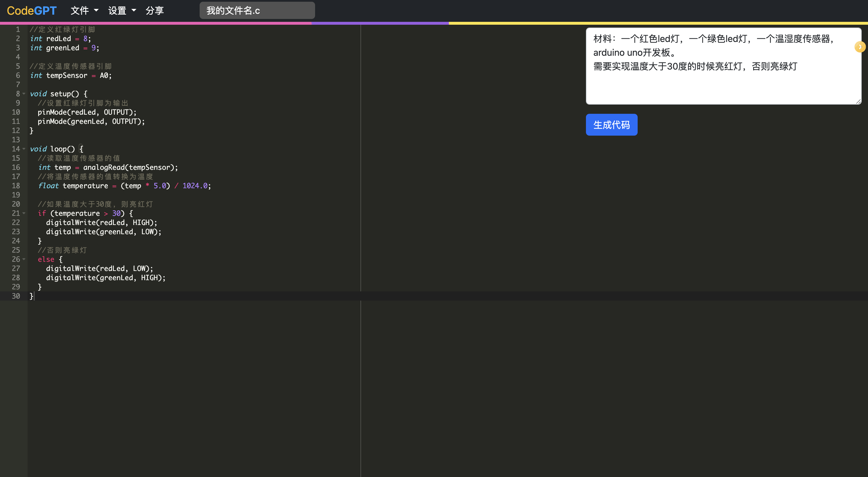Click code line 'int tempSensor = A0;'
868x477 pixels.
[x=71, y=76]
